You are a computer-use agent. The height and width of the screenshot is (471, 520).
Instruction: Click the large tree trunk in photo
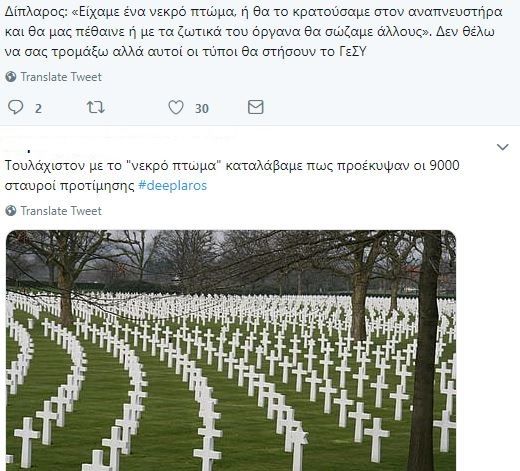[x=426, y=353]
